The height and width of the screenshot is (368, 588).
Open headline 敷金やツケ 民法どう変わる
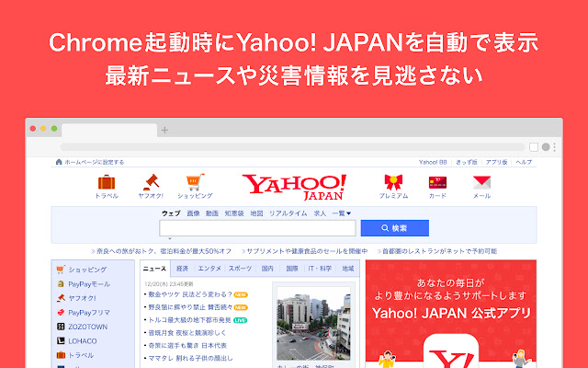click(x=190, y=294)
